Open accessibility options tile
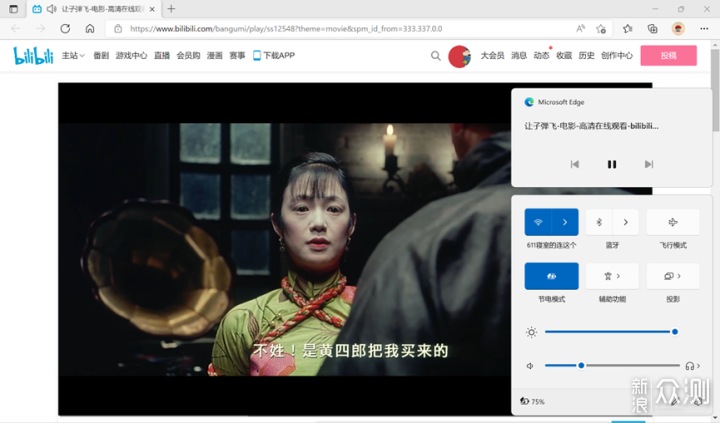The height and width of the screenshot is (423, 720). 612,276
